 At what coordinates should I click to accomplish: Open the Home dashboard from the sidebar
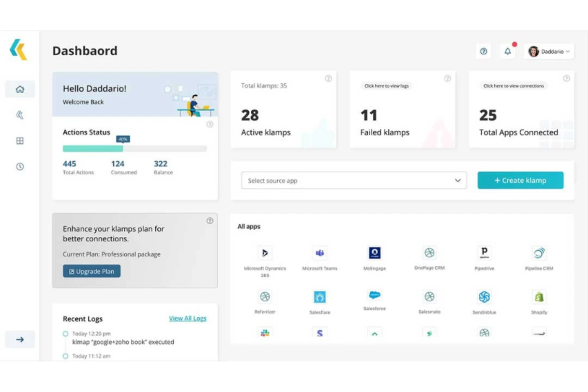coord(19,89)
